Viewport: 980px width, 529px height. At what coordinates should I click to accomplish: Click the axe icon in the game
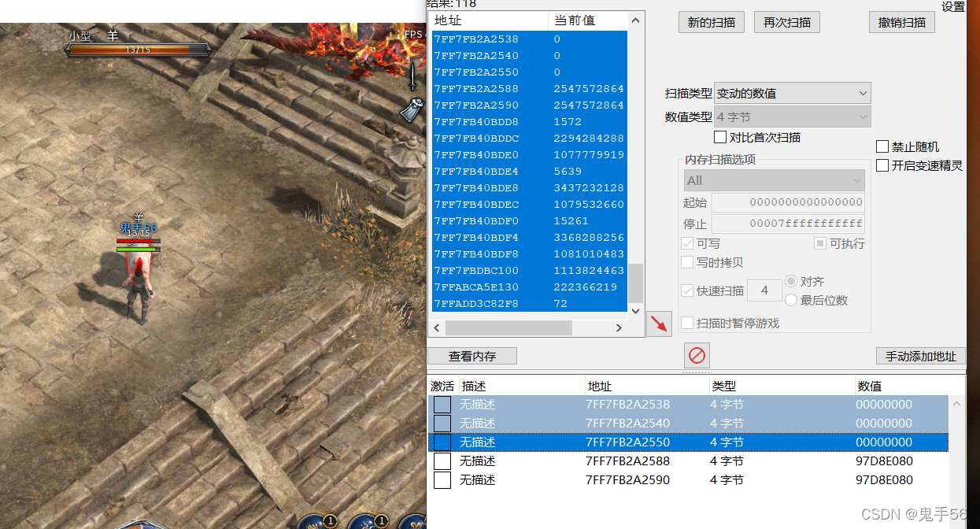click(411, 111)
